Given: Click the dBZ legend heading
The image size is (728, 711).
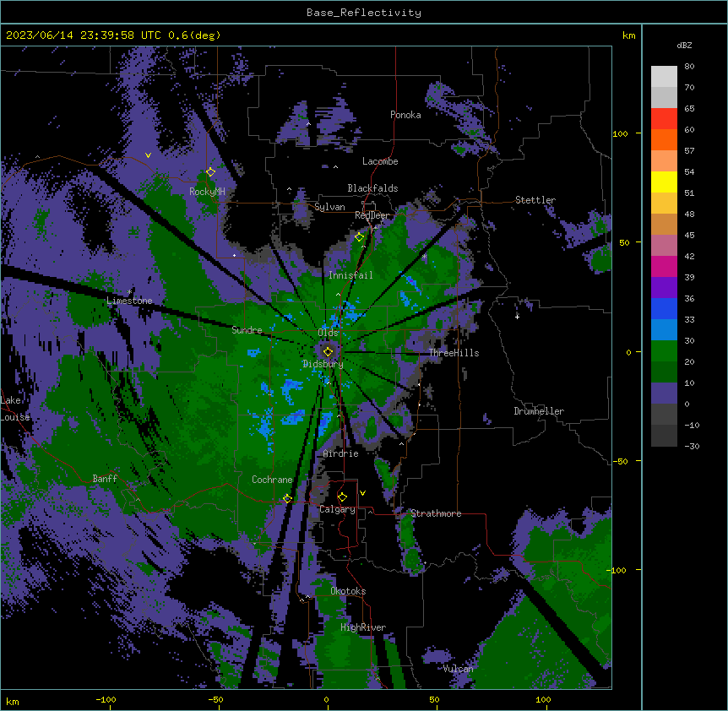Looking at the screenshot, I should [x=684, y=46].
